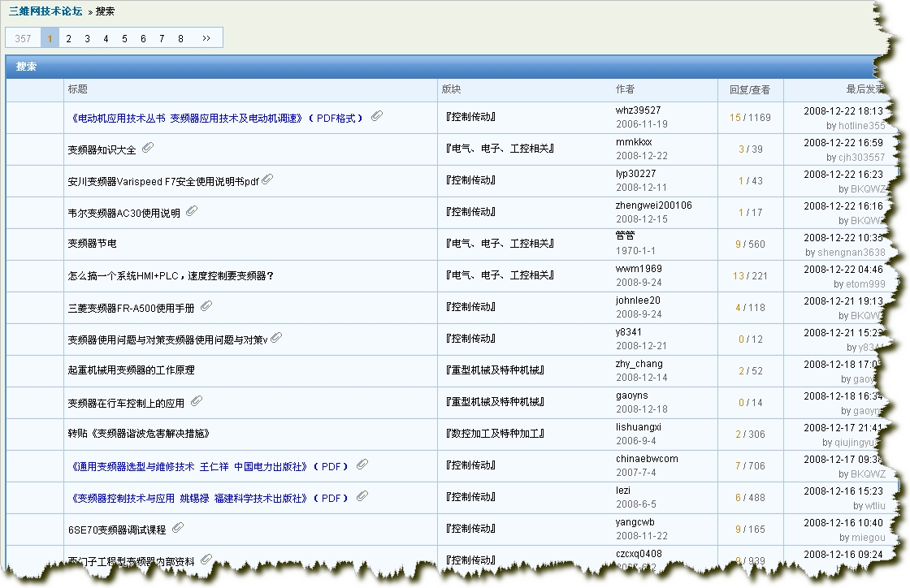Click paperclip icon of 安川变频器Varispeed F7 thread

(267, 179)
